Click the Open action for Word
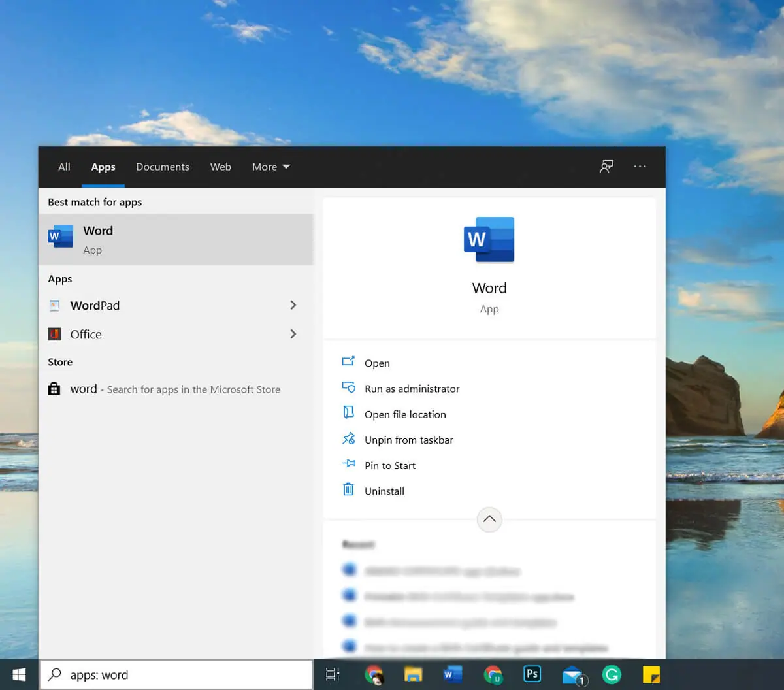This screenshot has height=690, width=784. pos(377,363)
